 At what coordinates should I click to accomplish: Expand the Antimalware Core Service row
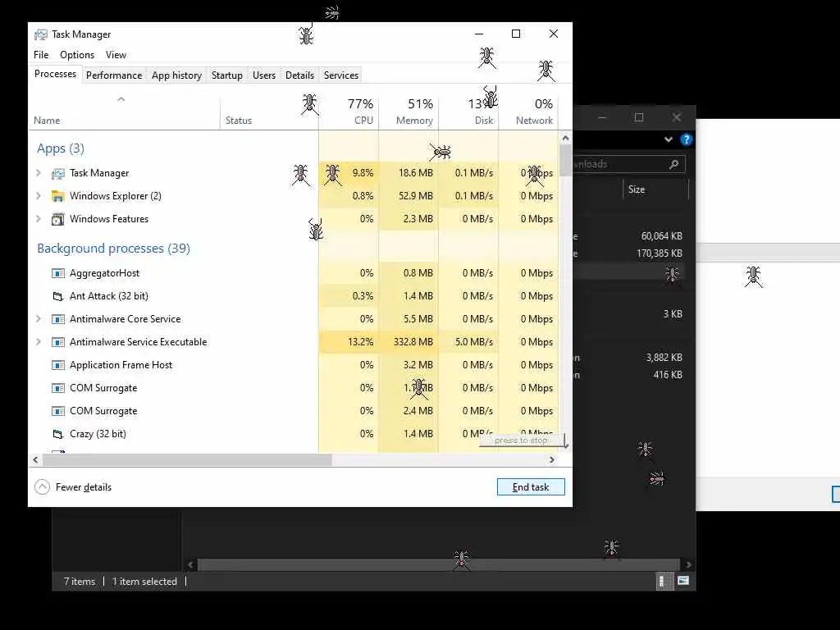pos(39,319)
